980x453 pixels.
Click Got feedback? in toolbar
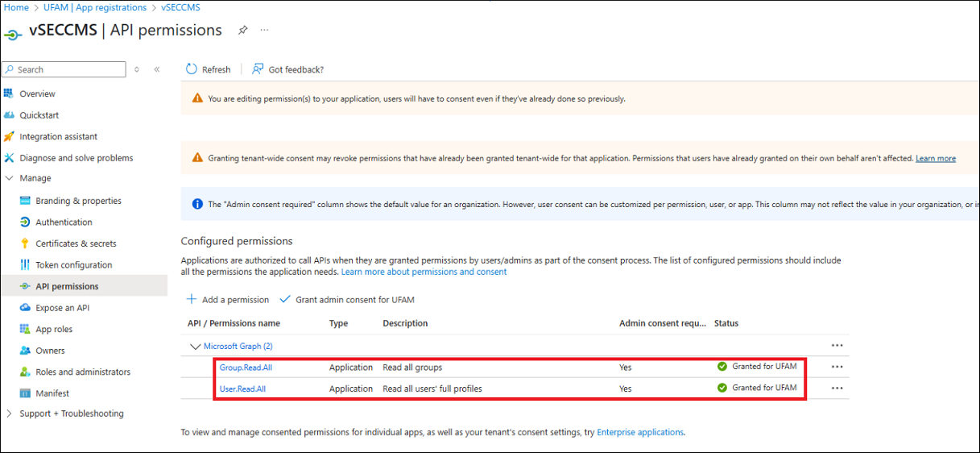pos(287,69)
